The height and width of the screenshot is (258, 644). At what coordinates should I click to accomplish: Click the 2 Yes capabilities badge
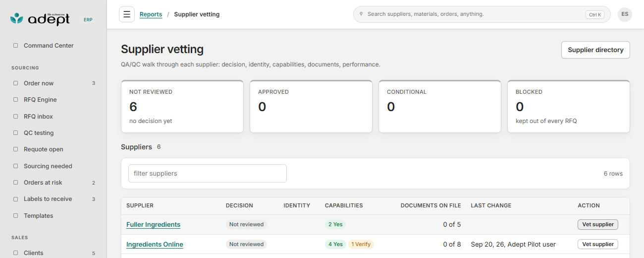tap(335, 224)
